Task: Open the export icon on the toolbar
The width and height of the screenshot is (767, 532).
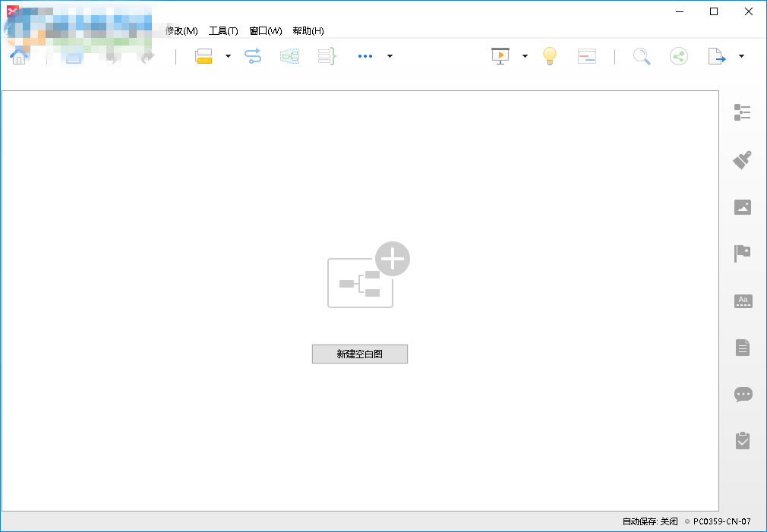Action: tap(715, 56)
